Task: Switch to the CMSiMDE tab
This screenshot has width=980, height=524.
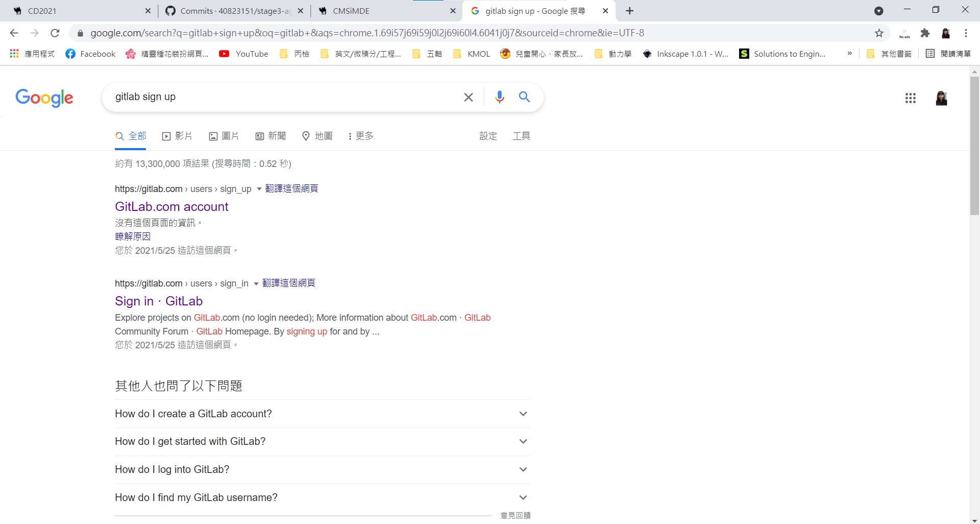Action: 386,11
